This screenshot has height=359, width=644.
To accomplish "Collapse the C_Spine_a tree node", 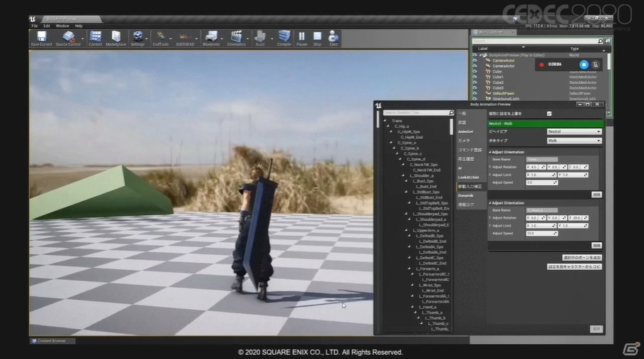I will tap(391, 142).
